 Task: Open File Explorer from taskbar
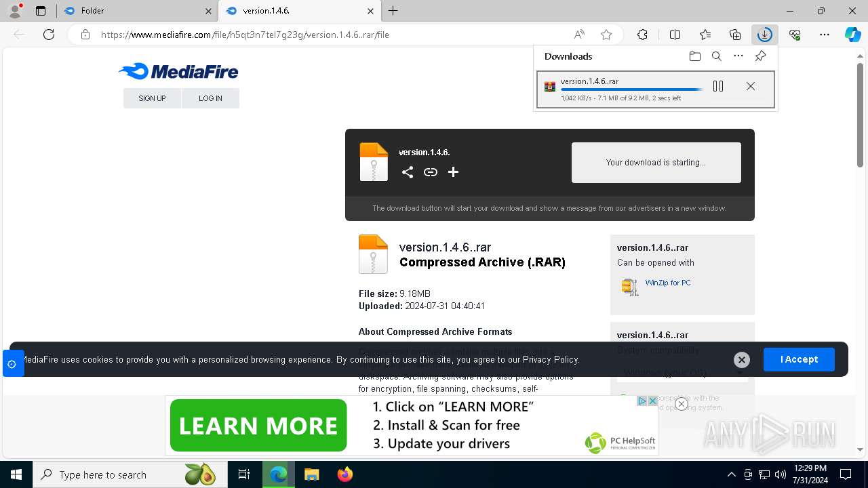tap(311, 474)
